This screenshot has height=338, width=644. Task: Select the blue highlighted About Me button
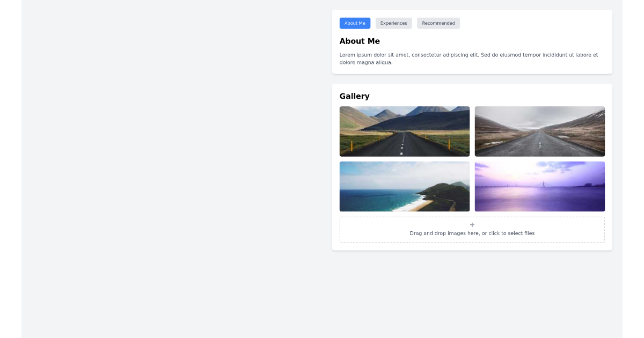tap(355, 23)
